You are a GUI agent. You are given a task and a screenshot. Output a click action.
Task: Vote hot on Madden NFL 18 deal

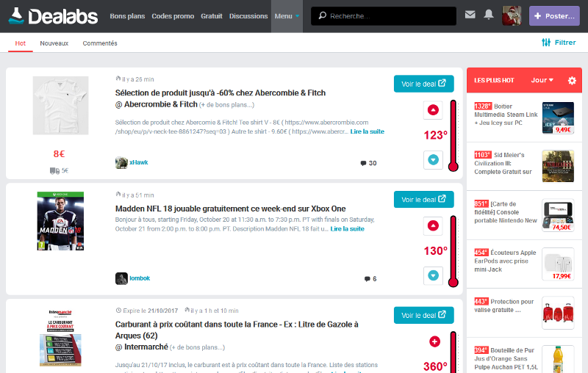point(433,226)
